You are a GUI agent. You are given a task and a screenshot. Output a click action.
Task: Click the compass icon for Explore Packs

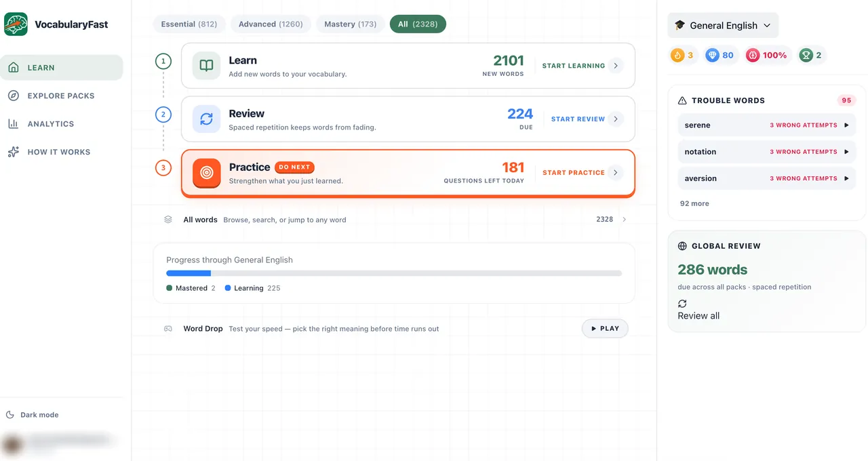click(x=14, y=96)
